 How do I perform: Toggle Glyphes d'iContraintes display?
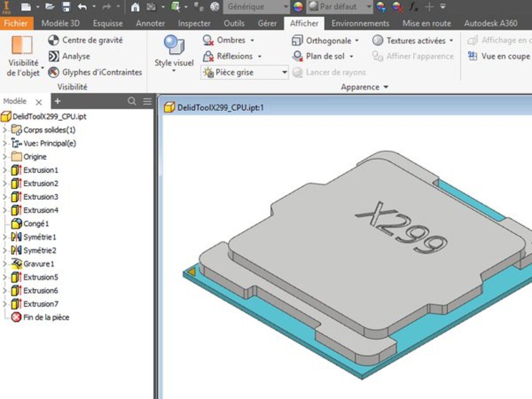(x=95, y=72)
